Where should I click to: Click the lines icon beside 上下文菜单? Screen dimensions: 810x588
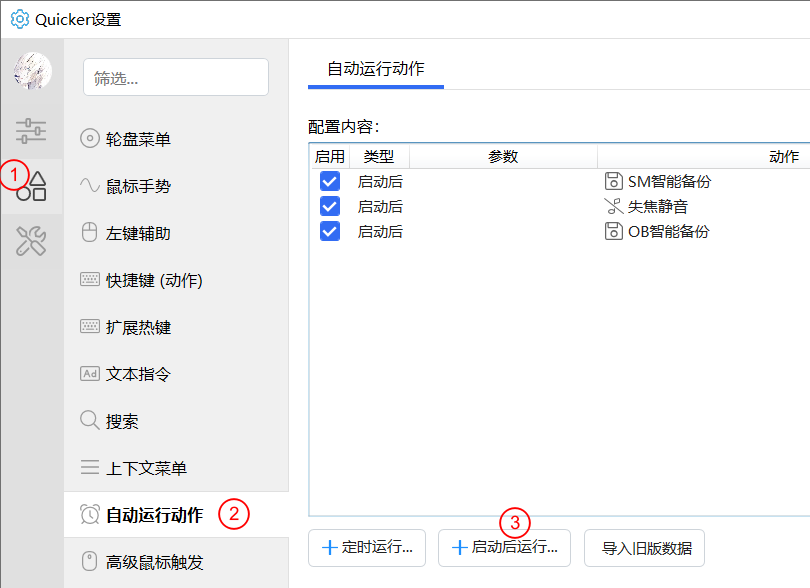click(90, 467)
